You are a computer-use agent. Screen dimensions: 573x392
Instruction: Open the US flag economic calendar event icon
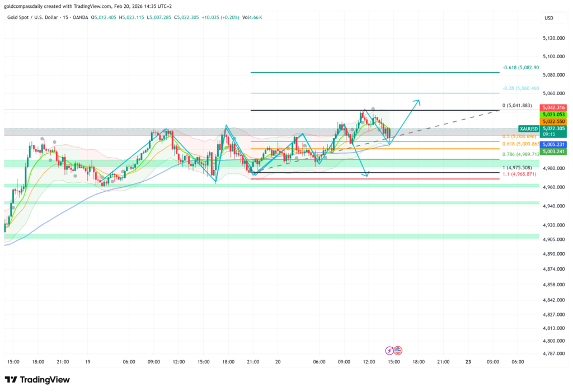[x=398, y=351]
